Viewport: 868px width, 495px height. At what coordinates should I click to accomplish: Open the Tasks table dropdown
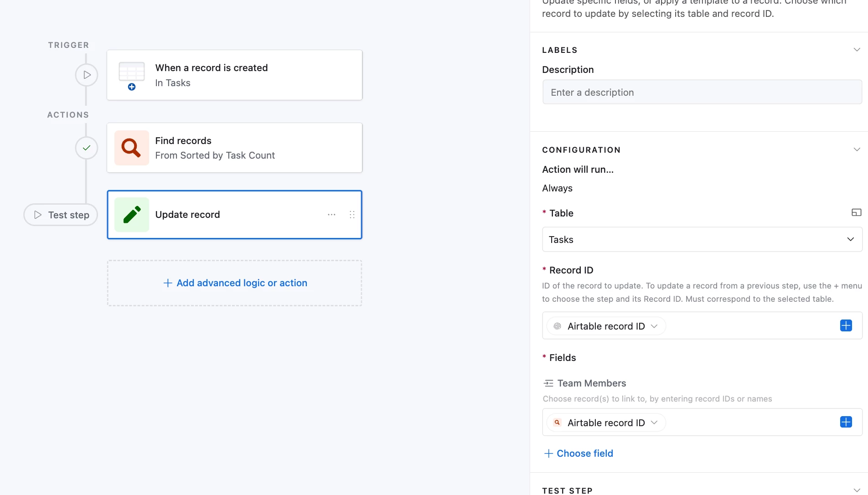pos(702,239)
